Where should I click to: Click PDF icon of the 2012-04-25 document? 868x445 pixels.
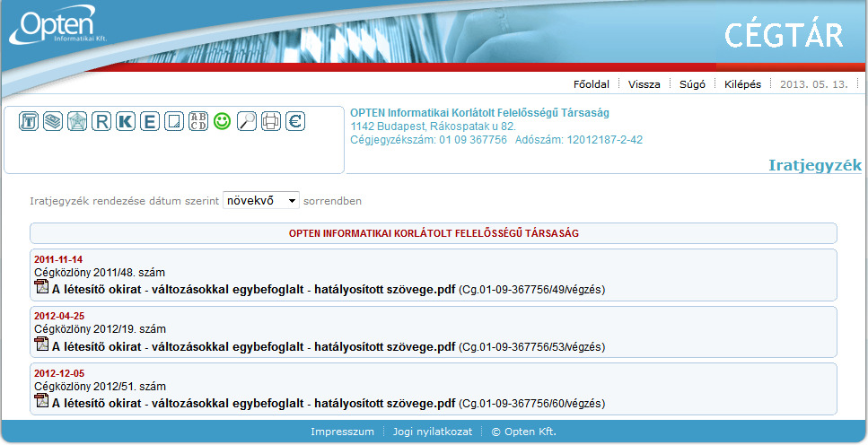click(x=41, y=345)
